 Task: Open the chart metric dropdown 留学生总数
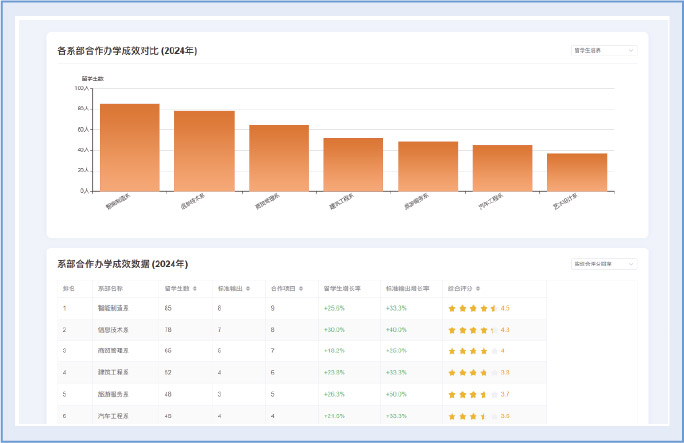click(603, 49)
